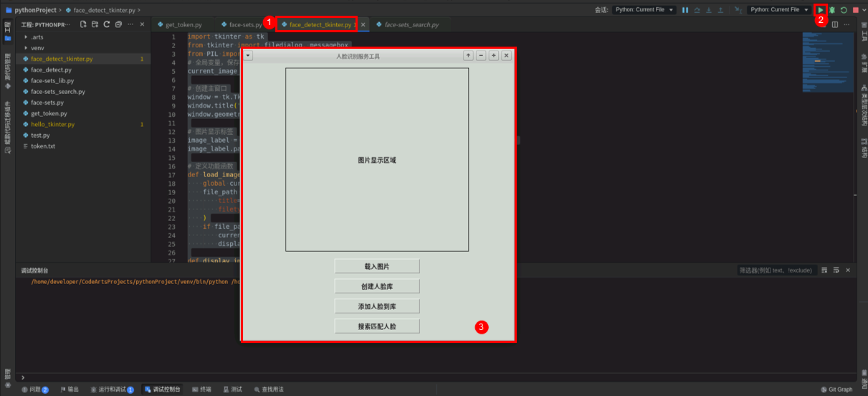Open face_detect_tkinter.py in the file tree
868x396 pixels.
click(83, 59)
